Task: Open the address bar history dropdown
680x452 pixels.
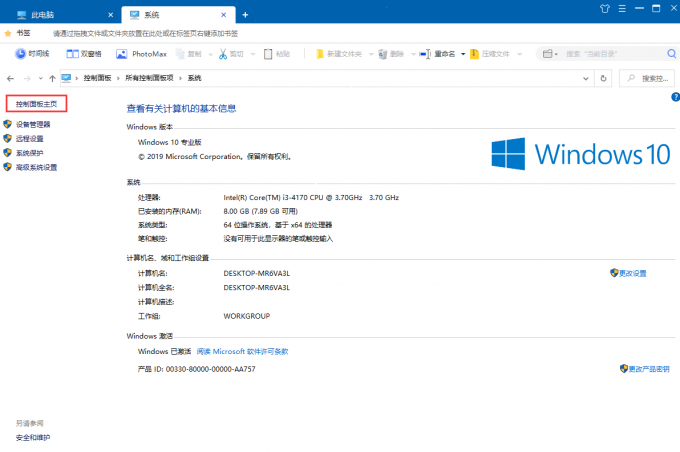Action: coord(585,79)
